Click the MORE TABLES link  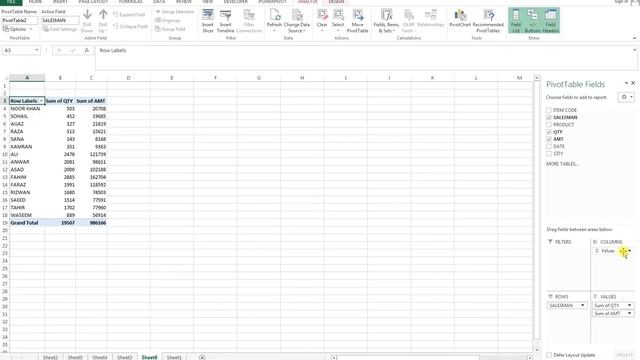pyautogui.click(x=562, y=164)
